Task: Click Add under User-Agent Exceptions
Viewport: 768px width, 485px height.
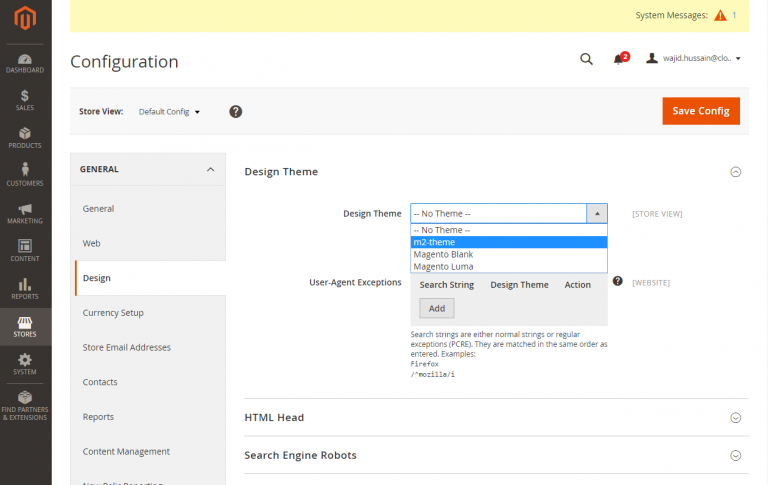Action: 436,308
